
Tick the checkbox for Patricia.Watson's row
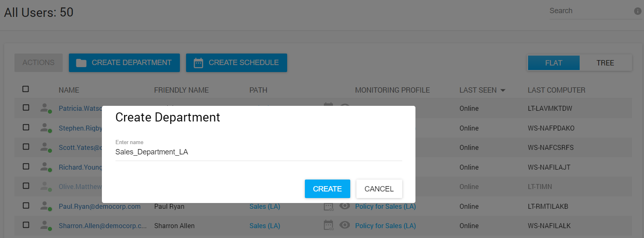(26, 108)
